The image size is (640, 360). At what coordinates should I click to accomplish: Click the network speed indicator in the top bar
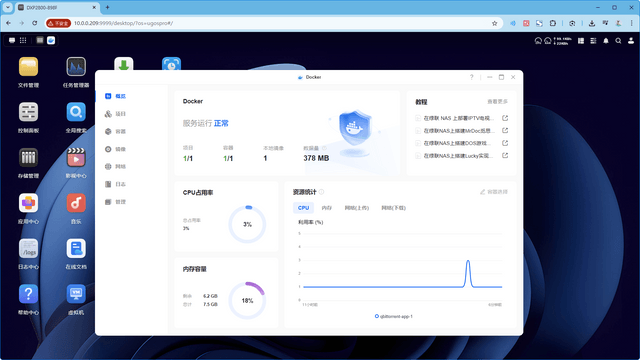562,41
